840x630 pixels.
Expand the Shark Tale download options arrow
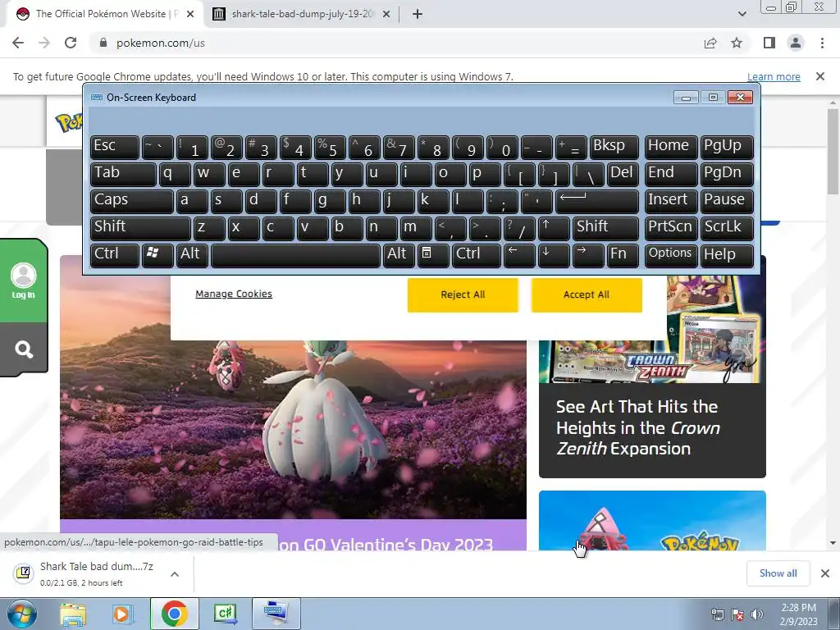175,574
